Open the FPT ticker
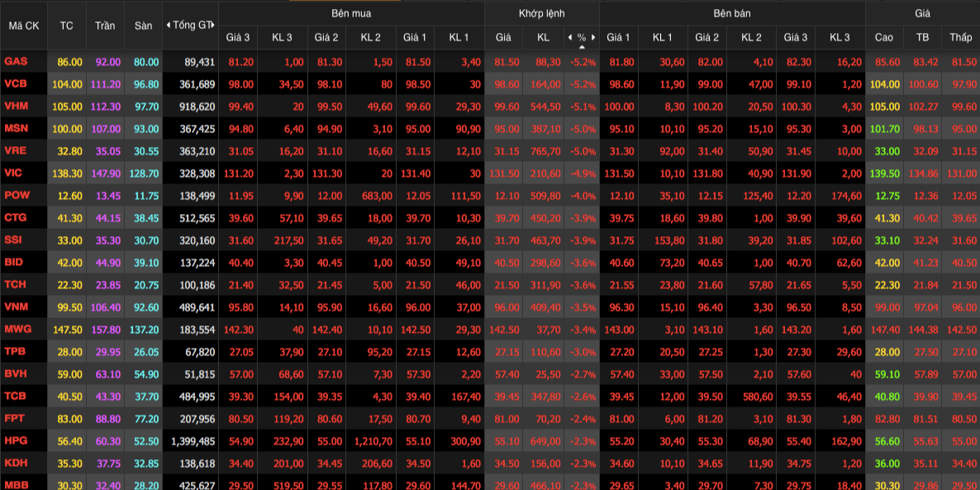The width and height of the screenshot is (980, 490). point(14,419)
